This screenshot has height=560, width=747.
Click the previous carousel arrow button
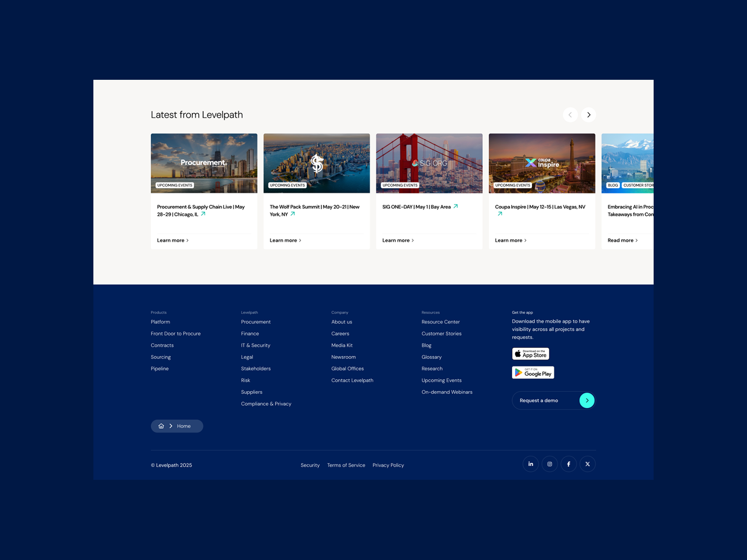(x=570, y=115)
